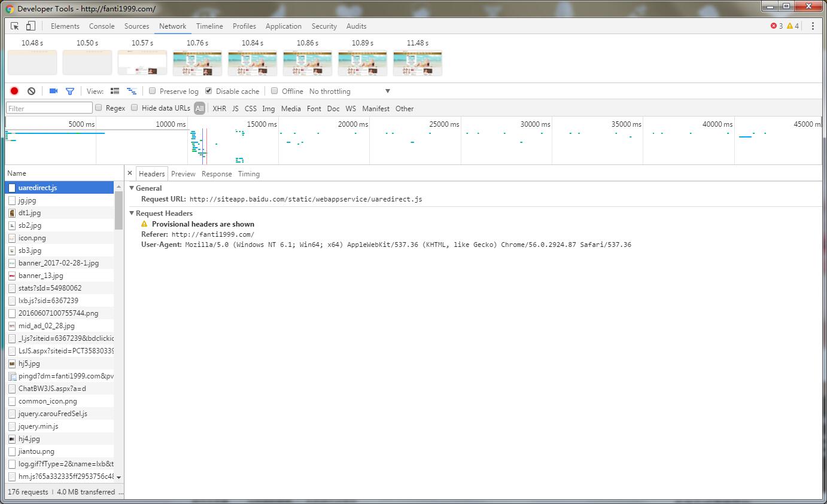Viewport: 827px width, 504px height.
Task: Open the No throttling dropdown
Action: click(349, 91)
